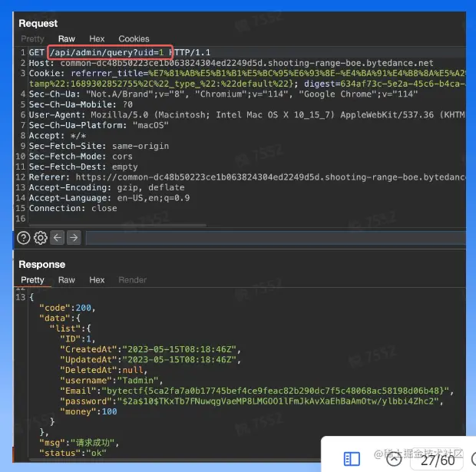The height and width of the screenshot is (472, 476).
Task: Click the Accept-Language header line
Action: [x=109, y=198]
